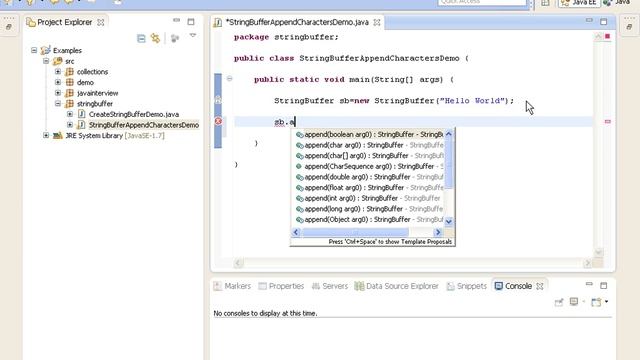Image resolution: width=640 pixels, height=360 pixels.
Task: Click Pin Console icon
Action: [x=559, y=302]
